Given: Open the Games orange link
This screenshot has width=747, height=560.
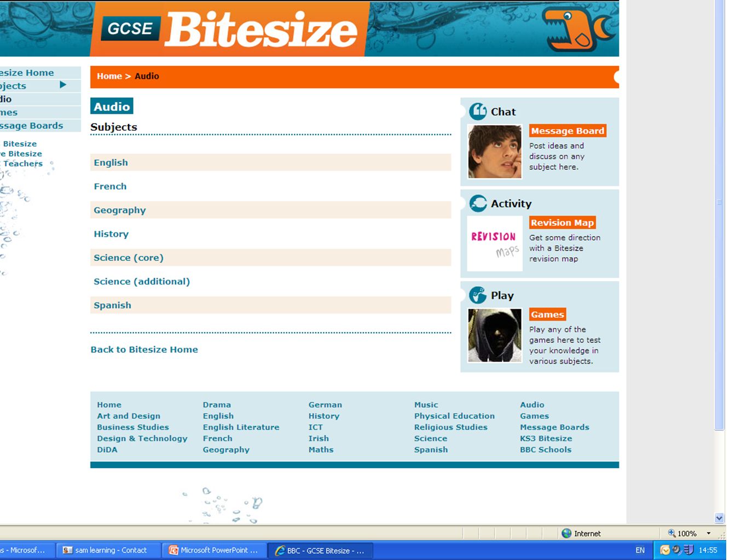Looking at the screenshot, I should click(547, 314).
